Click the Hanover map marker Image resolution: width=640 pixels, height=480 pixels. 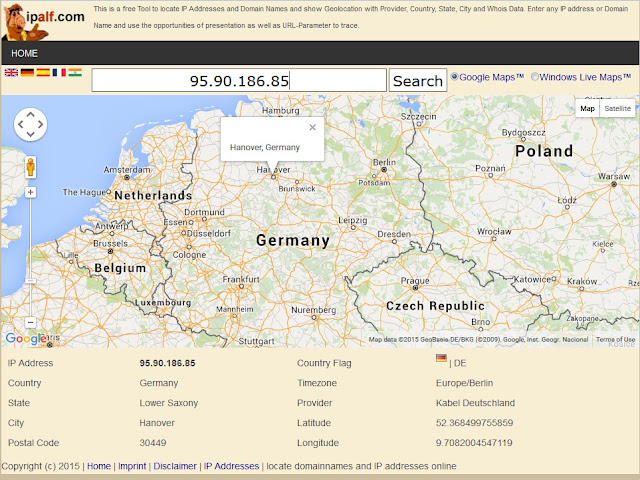(x=273, y=177)
